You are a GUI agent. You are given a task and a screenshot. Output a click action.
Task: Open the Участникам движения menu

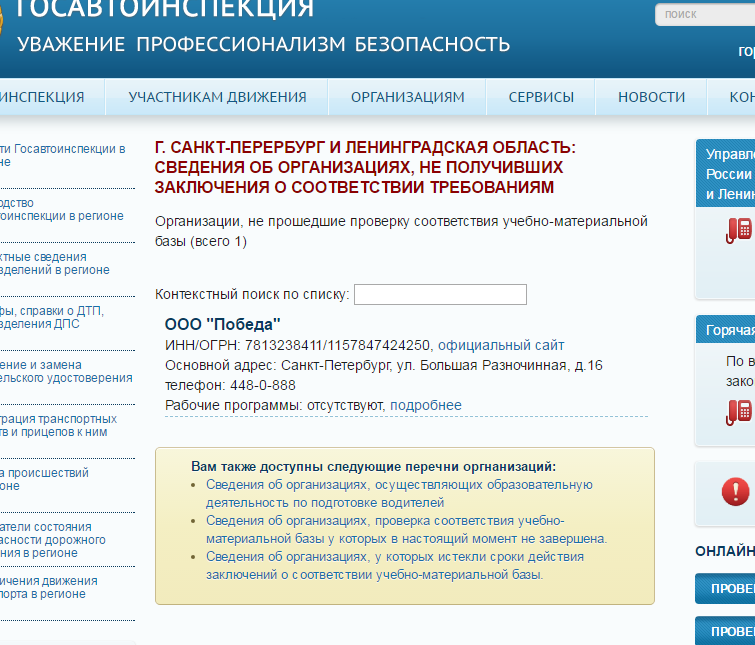click(217, 97)
